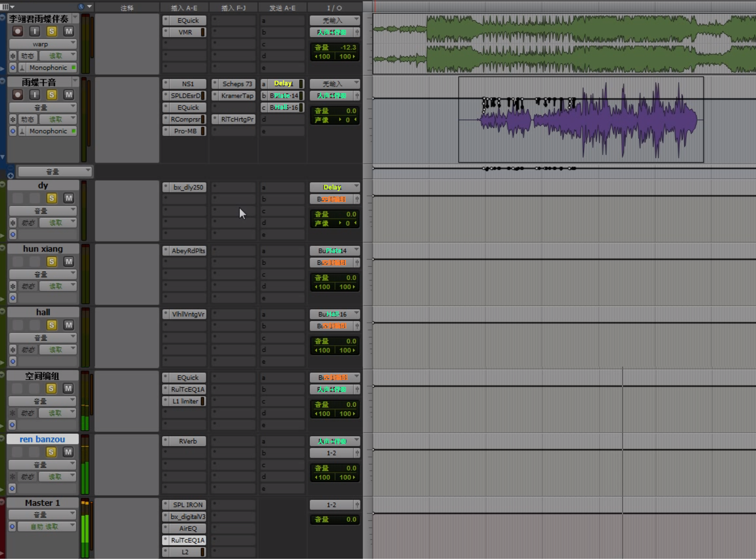
Task: Click freeze snowflake icon on 雨蝶干音 track
Action: 13,120
